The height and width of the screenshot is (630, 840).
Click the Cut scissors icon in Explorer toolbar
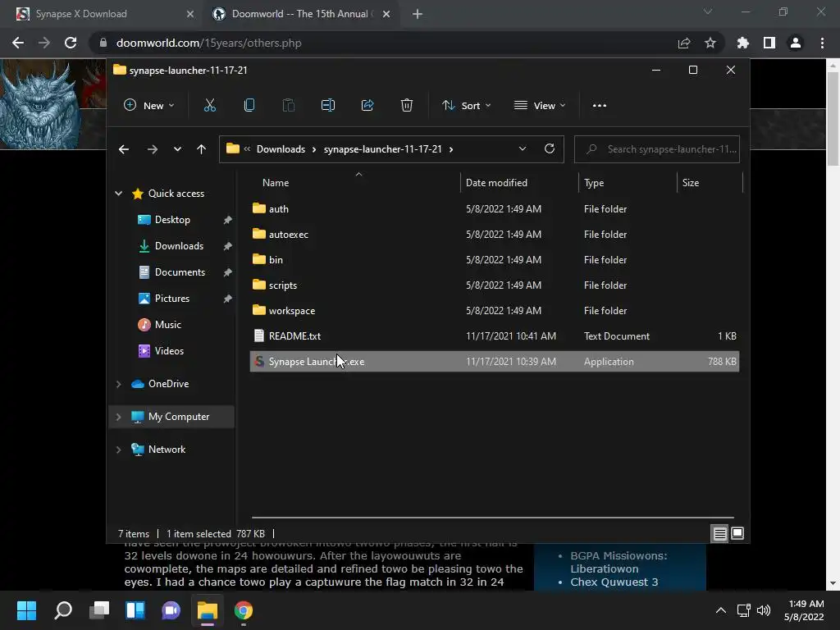(209, 106)
